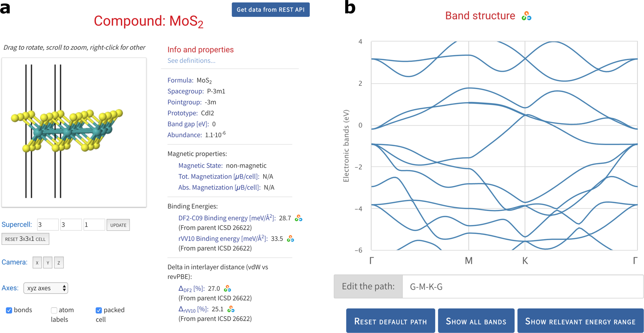Open the xyz axes dropdown
This screenshot has width=644, height=333.
tap(46, 288)
